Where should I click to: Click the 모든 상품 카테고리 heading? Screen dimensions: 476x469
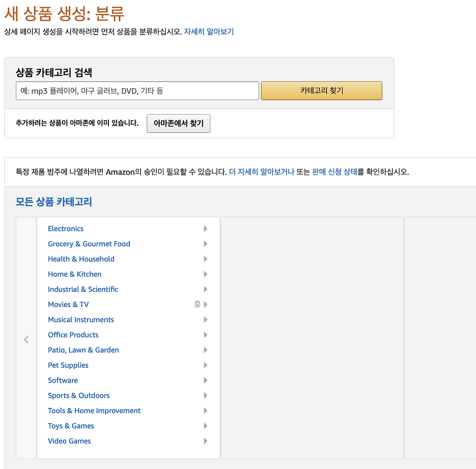pyautogui.click(x=54, y=202)
